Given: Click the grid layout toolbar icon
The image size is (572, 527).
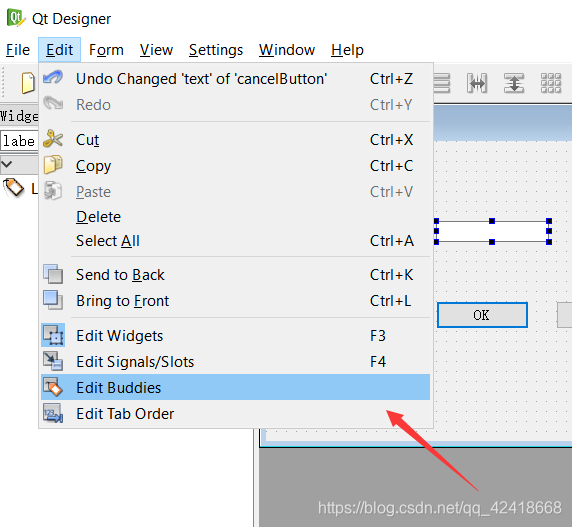Looking at the screenshot, I should [551, 83].
